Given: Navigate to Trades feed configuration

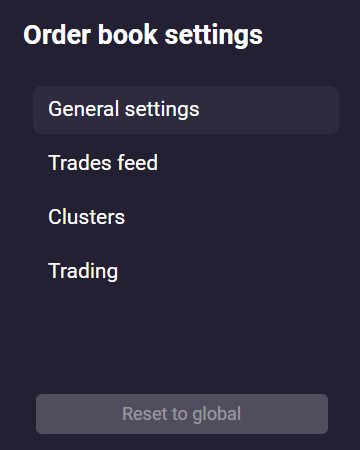Looking at the screenshot, I should pos(186,163).
